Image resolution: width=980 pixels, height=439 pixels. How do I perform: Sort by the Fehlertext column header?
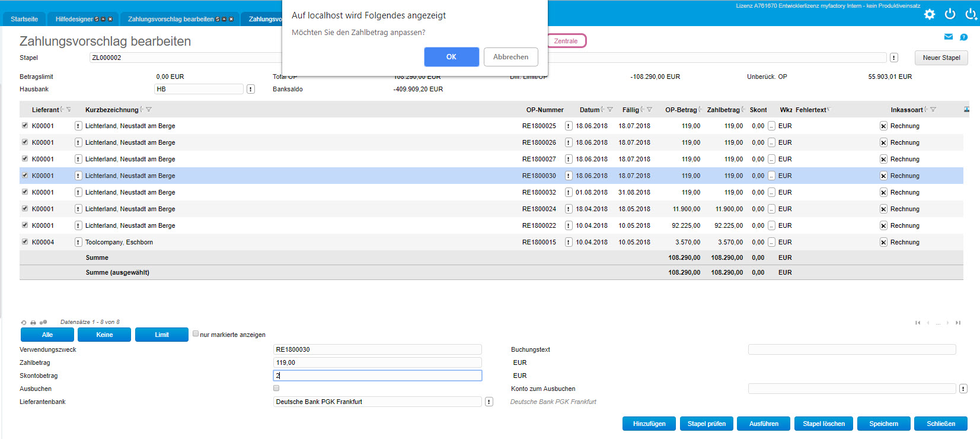(810, 110)
